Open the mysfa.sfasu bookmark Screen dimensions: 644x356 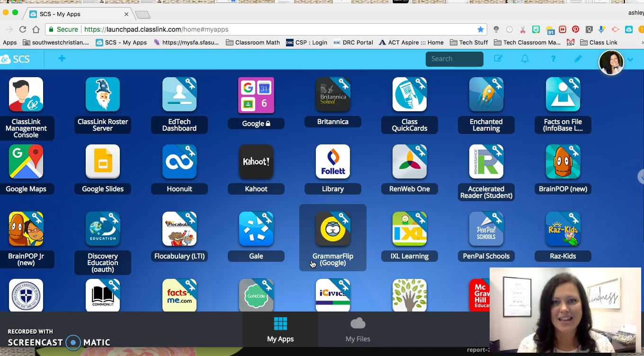coord(186,42)
